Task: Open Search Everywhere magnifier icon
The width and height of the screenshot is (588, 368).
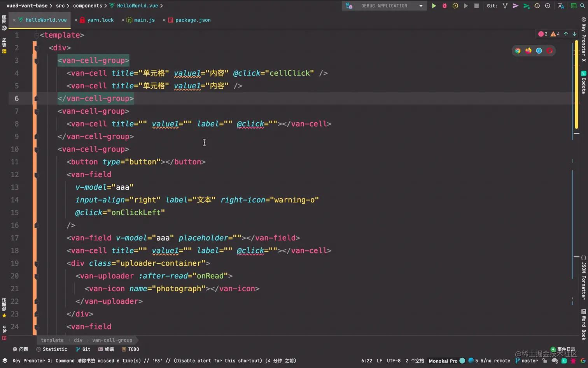Action: [583, 6]
